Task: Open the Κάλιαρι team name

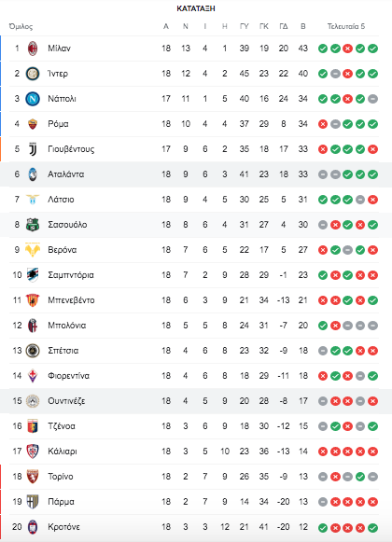Action: (x=63, y=452)
